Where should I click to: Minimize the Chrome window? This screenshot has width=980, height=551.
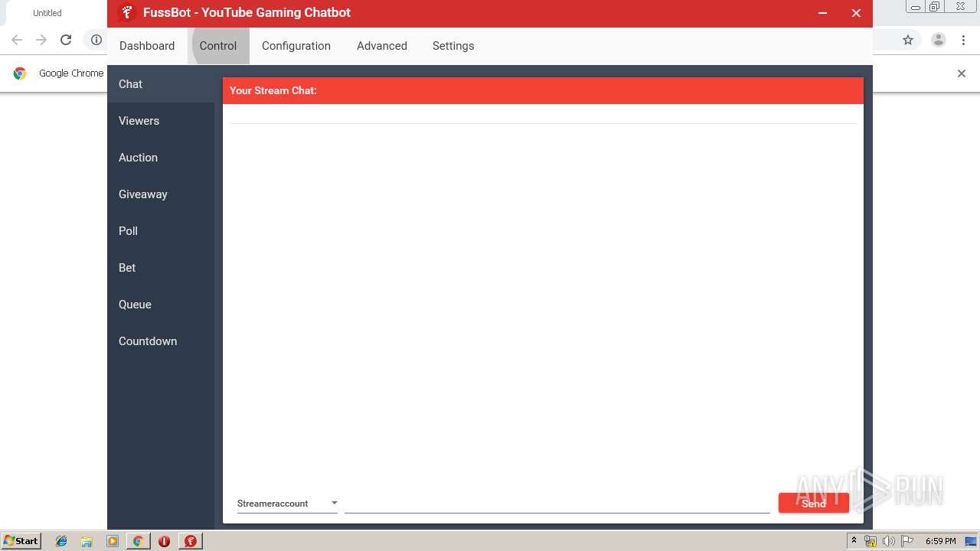[x=915, y=6]
